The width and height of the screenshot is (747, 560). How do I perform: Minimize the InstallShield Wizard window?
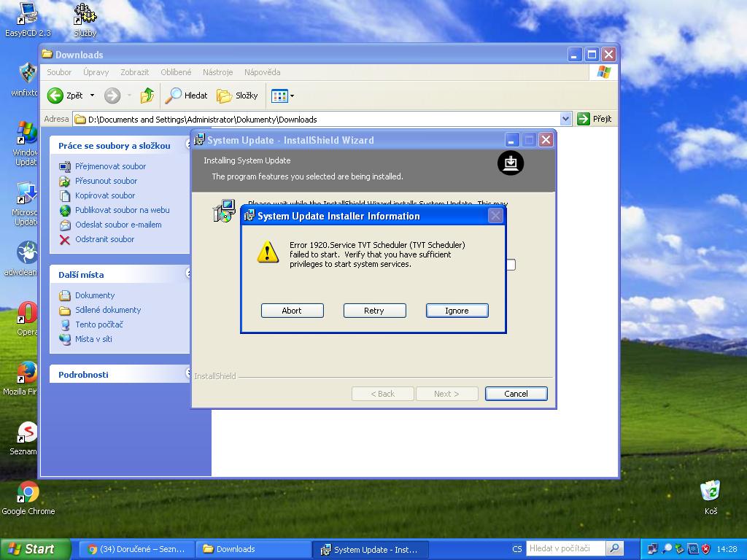coord(512,140)
